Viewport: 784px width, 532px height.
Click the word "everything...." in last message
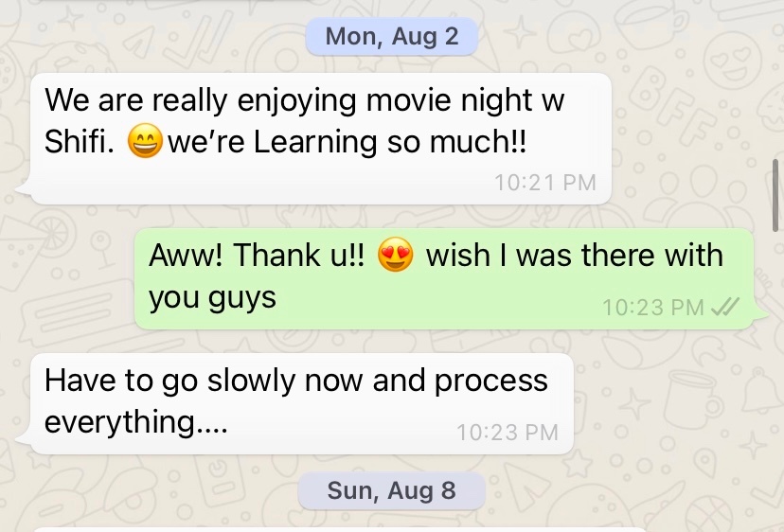(136, 422)
